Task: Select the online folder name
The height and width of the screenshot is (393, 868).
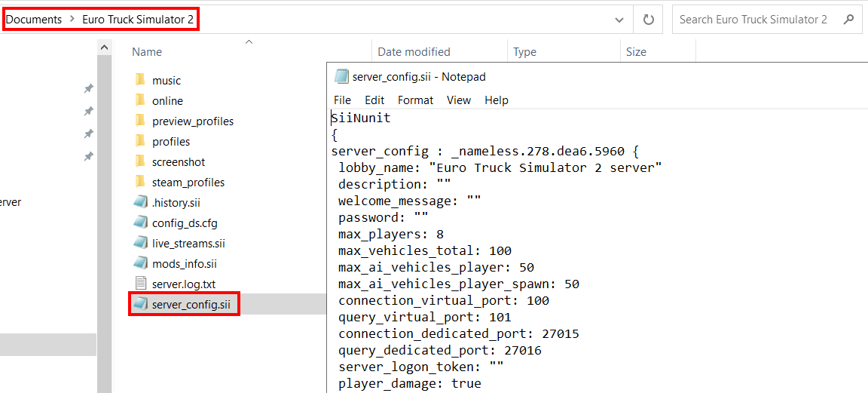Action: tap(168, 101)
